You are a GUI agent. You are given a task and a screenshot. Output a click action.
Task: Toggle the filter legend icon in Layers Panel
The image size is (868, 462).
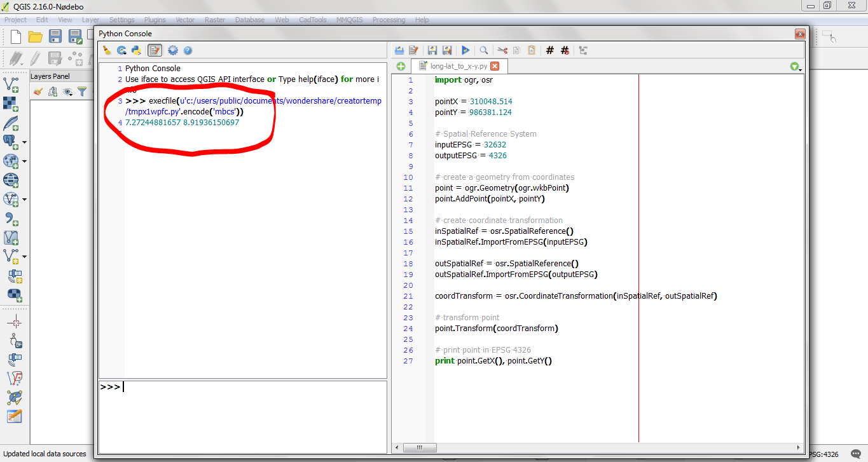click(83, 92)
